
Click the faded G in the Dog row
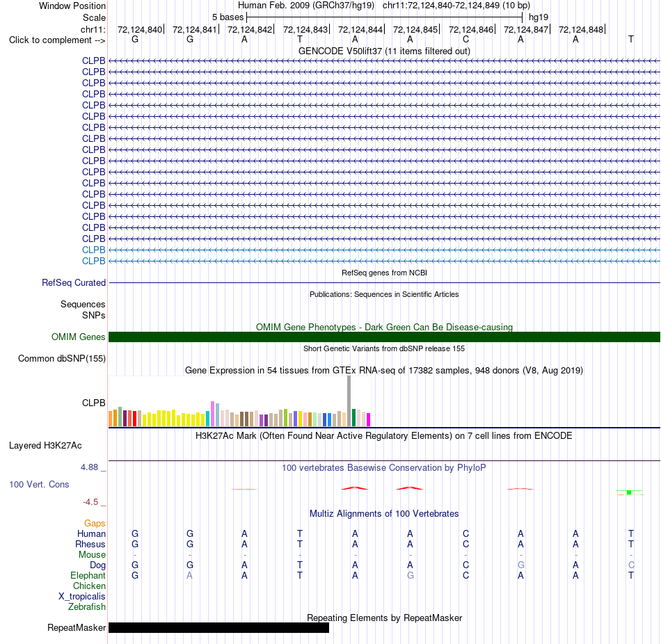pos(521,565)
